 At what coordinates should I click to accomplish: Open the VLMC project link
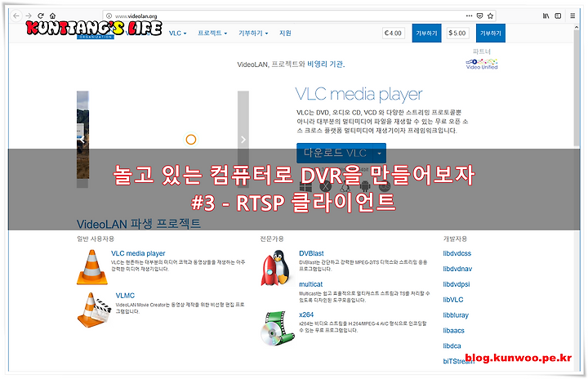click(125, 296)
